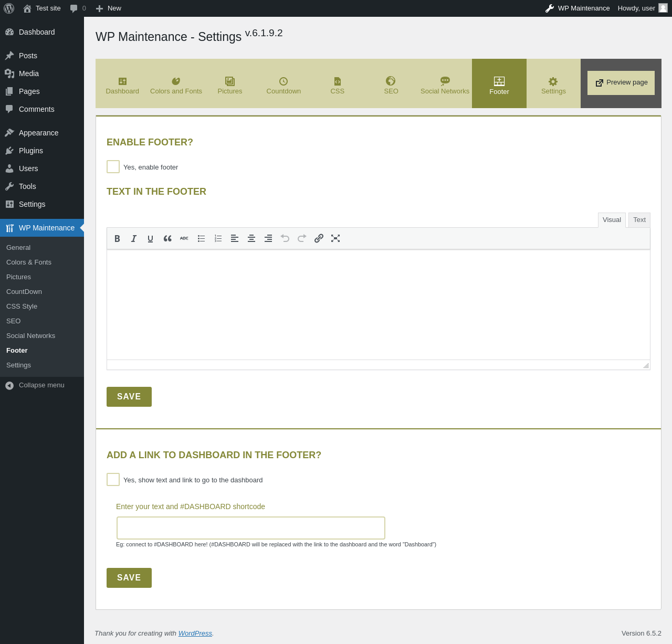This screenshot has width=672, height=644.
Task: Open the Test site home link
Action: (x=42, y=8)
